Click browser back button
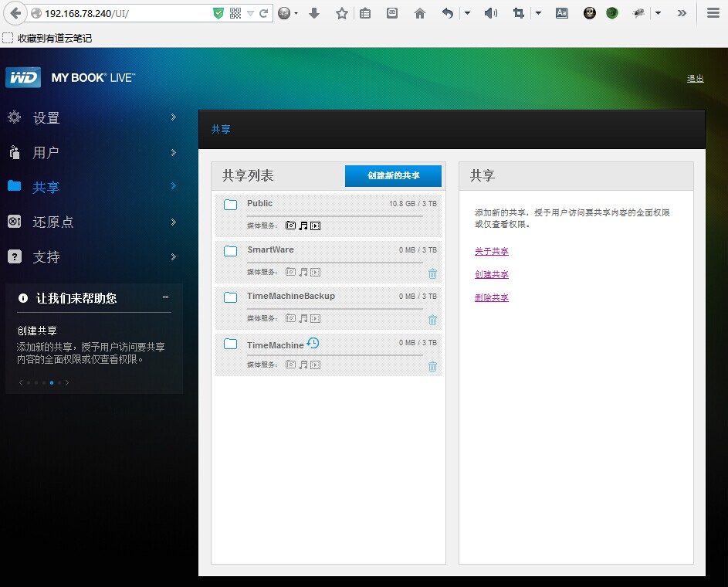Viewport: 728px width, 587px height. (x=15, y=13)
